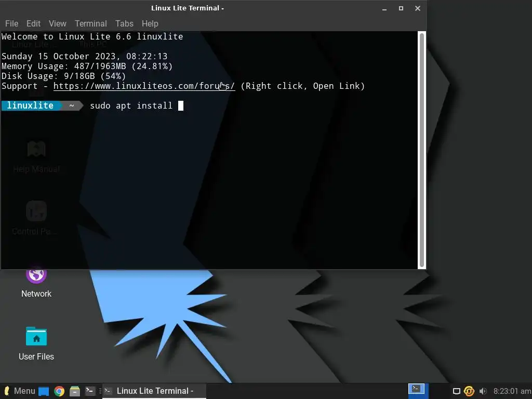Click the linuxlite prompt segment

(x=31, y=105)
